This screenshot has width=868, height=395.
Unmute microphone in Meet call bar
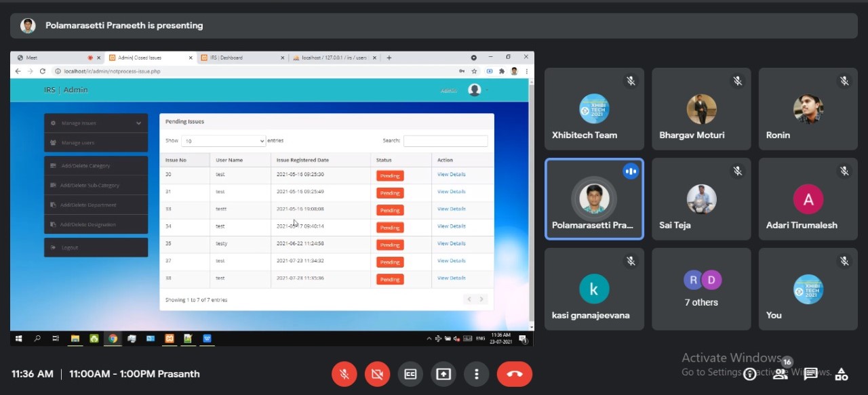pyautogui.click(x=344, y=374)
